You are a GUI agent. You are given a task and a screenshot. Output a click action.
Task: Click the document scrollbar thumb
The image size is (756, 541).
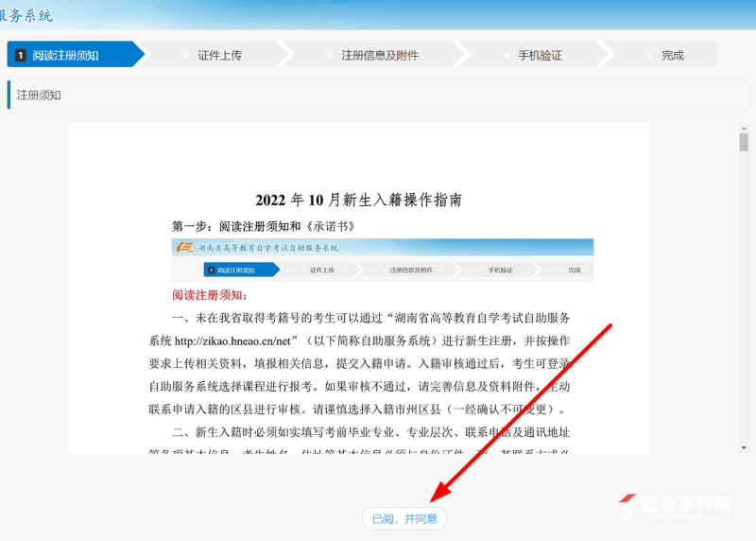744,143
